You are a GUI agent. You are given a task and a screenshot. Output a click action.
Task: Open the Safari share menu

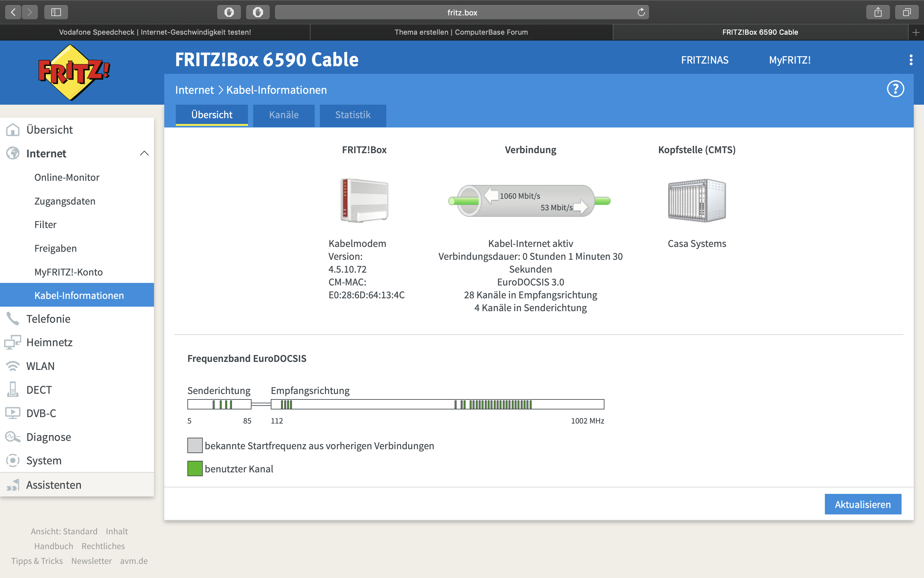(x=878, y=12)
